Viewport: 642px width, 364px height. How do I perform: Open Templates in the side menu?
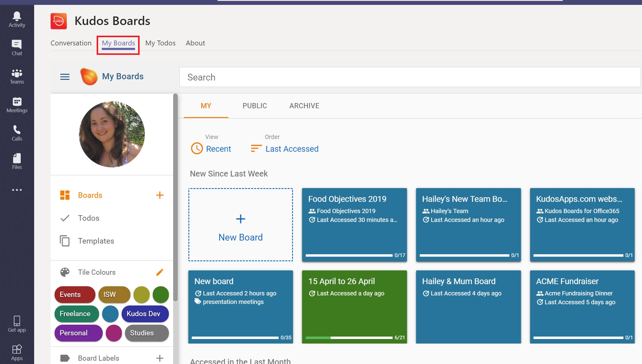[96, 241]
